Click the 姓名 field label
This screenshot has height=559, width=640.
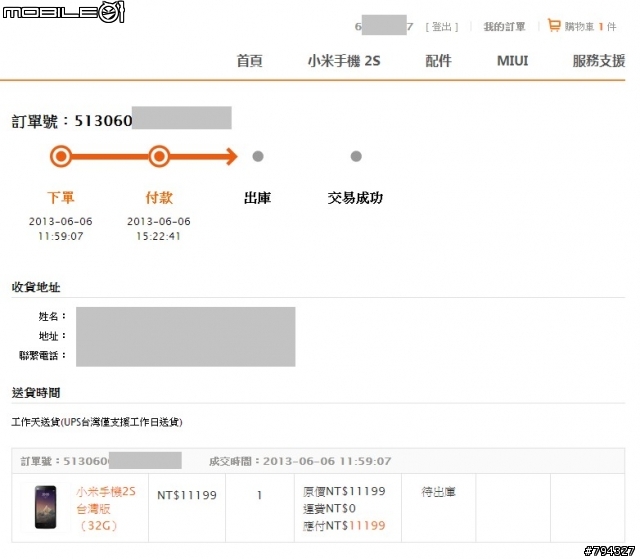pos(52,316)
